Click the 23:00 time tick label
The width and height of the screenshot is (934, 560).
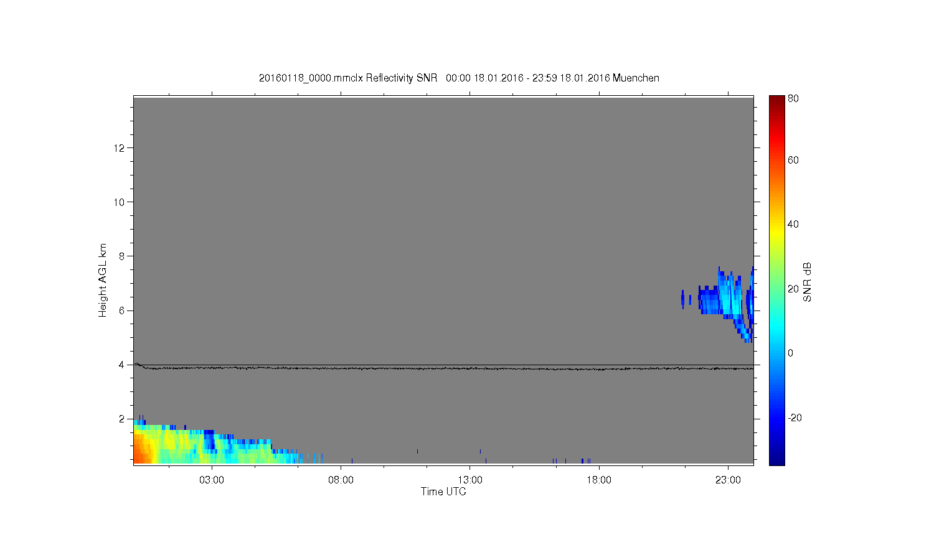click(729, 480)
